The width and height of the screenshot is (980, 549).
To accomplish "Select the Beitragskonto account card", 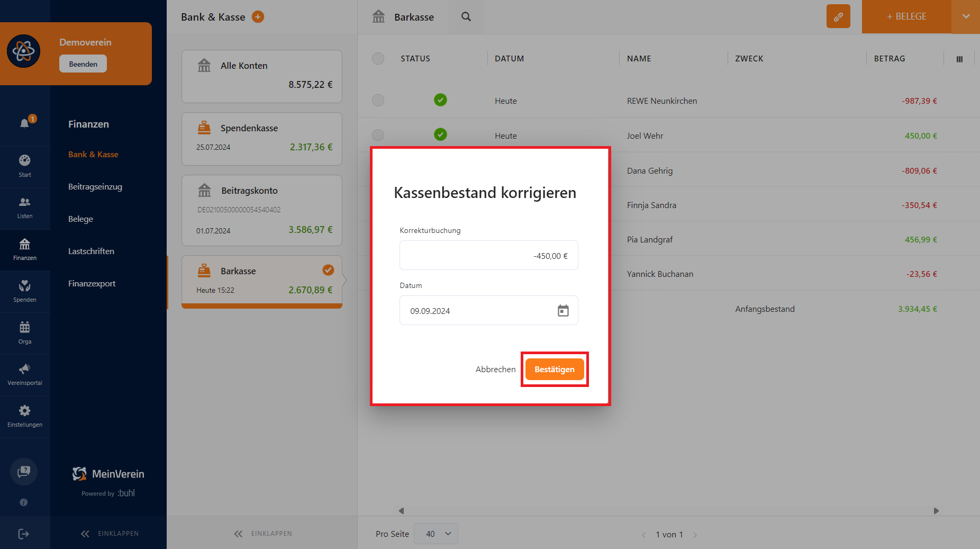I will (x=262, y=210).
